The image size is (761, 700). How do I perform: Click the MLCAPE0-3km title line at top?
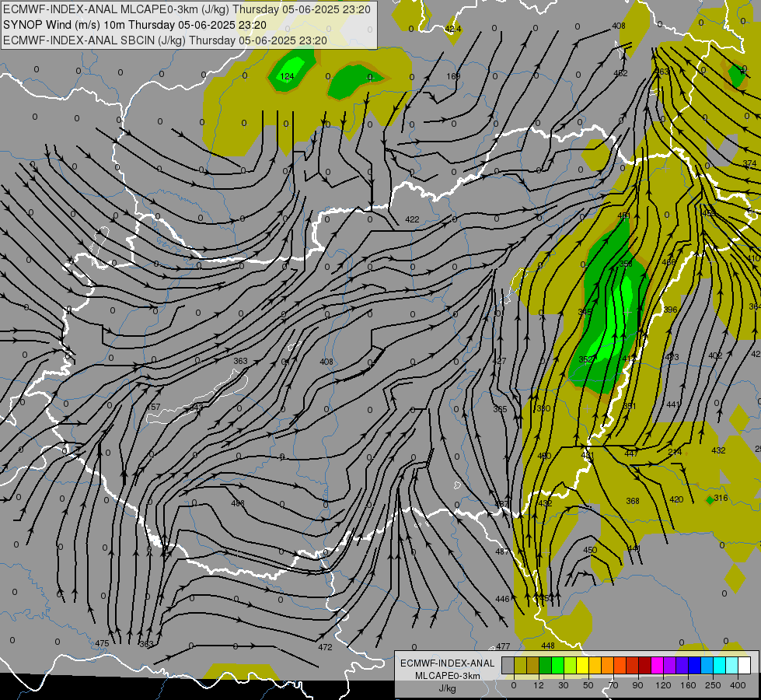[x=187, y=9]
